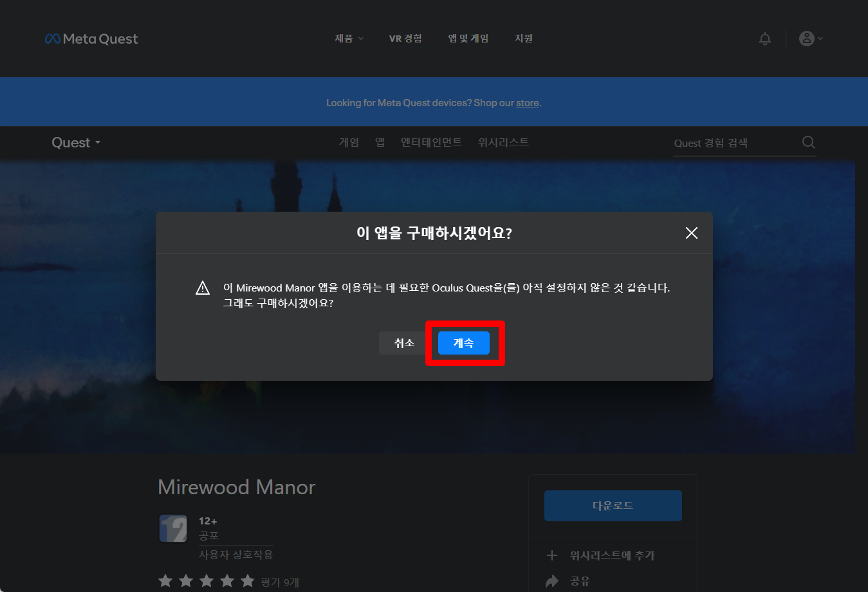Click the share arrow icon
Viewport: 868px width, 592px height.
(552, 582)
